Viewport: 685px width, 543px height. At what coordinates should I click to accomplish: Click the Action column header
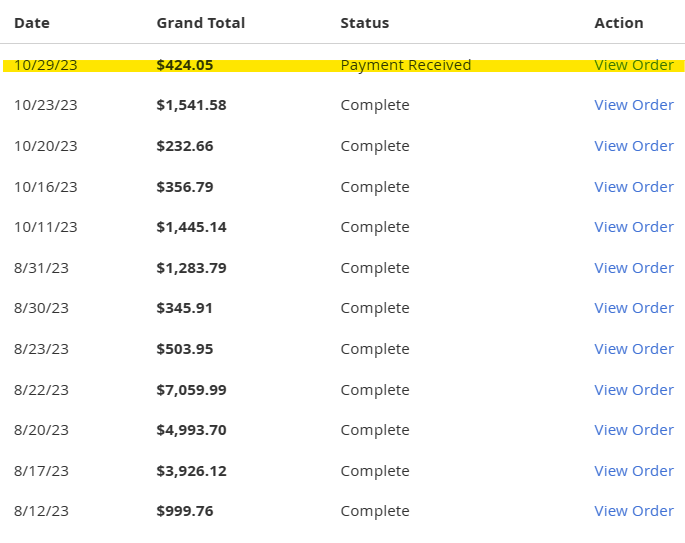click(618, 23)
